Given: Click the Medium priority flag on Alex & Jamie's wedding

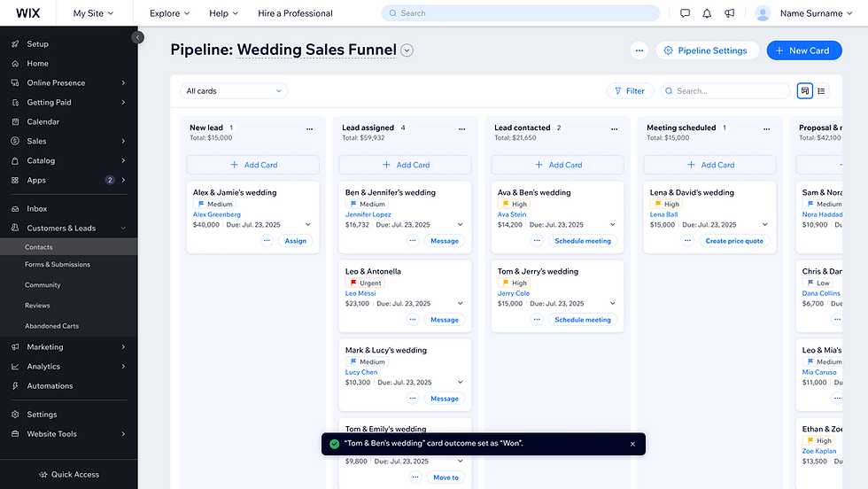Looking at the screenshot, I should point(214,205).
